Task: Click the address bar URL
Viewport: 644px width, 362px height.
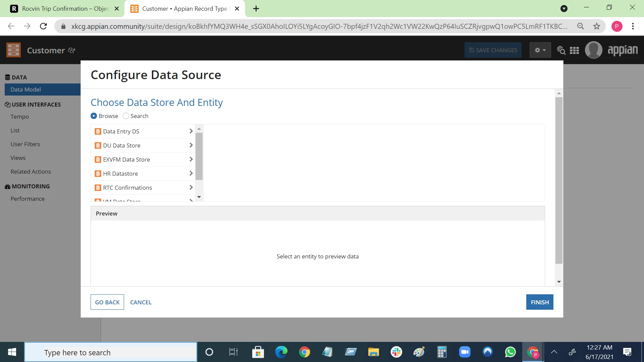Action: (319, 26)
